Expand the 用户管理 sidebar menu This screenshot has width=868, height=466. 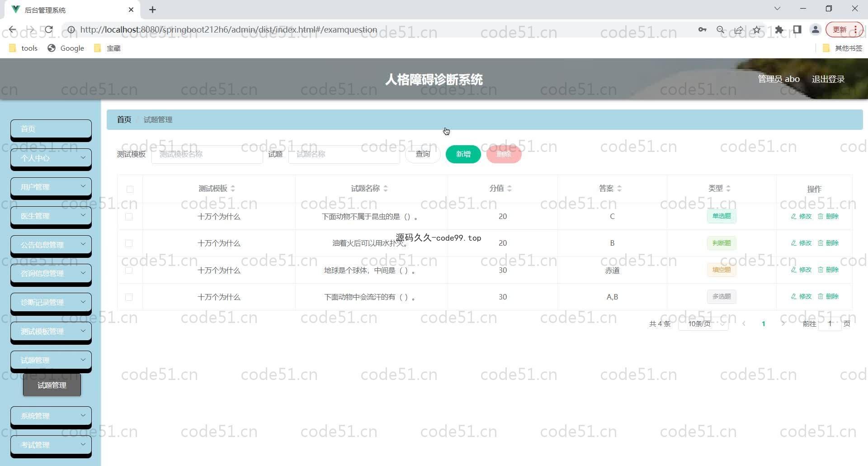(x=51, y=187)
